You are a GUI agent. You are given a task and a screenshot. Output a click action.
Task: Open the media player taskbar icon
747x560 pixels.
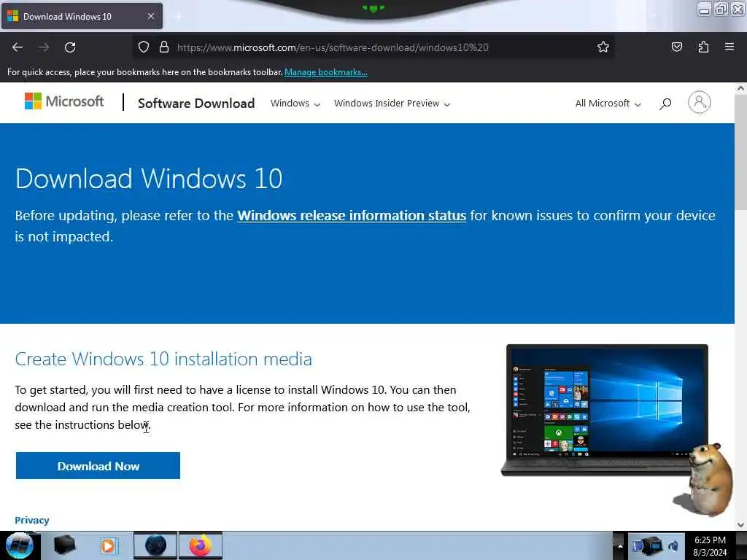click(x=108, y=545)
